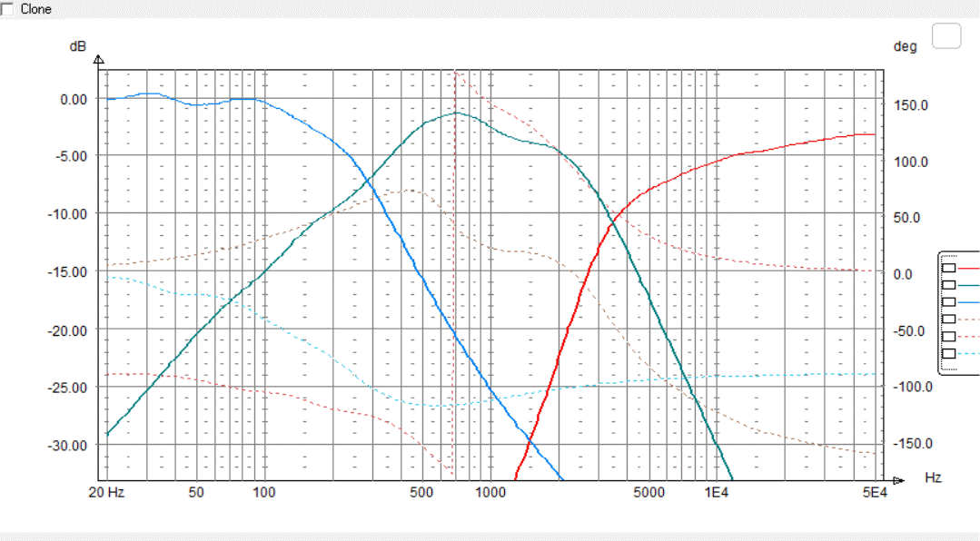Screen dimensions: 980x541
Task: Enable the Clone checkbox
Action: pos(6,9)
